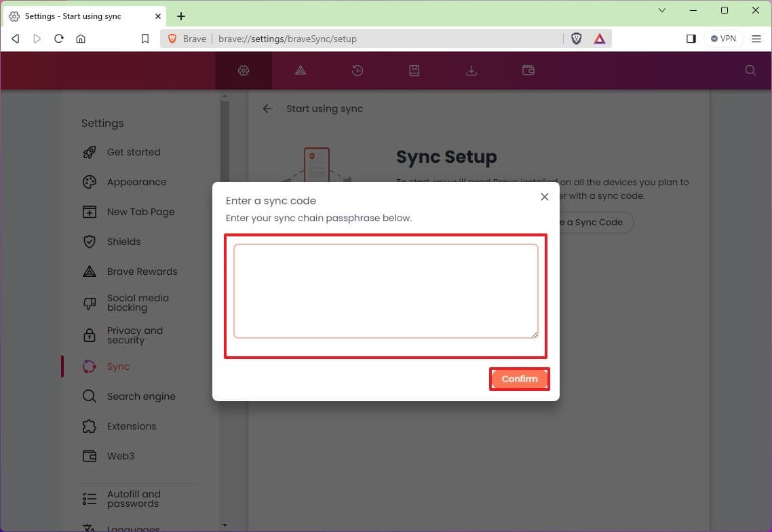The width and height of the screenshot is (772, 532).
Task: Open the Downloads icon in the top bar
Action: pyautogui.click(x=471, y=70)
